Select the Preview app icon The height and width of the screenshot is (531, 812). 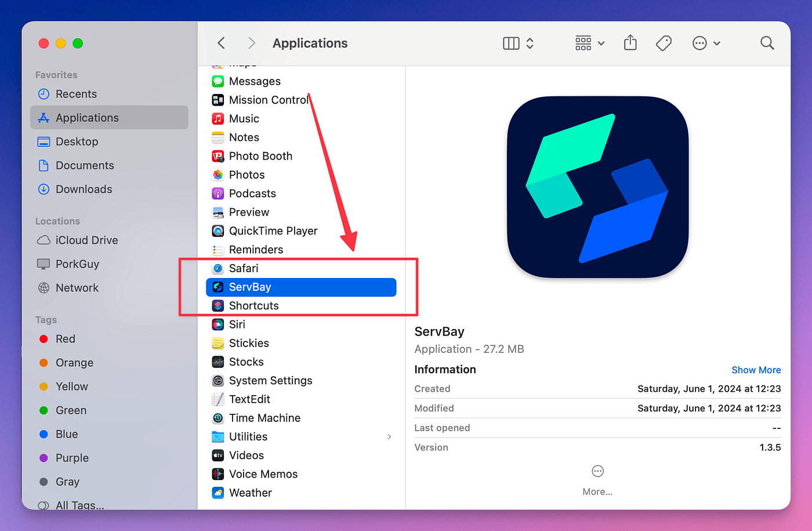[x=218, y=212]
